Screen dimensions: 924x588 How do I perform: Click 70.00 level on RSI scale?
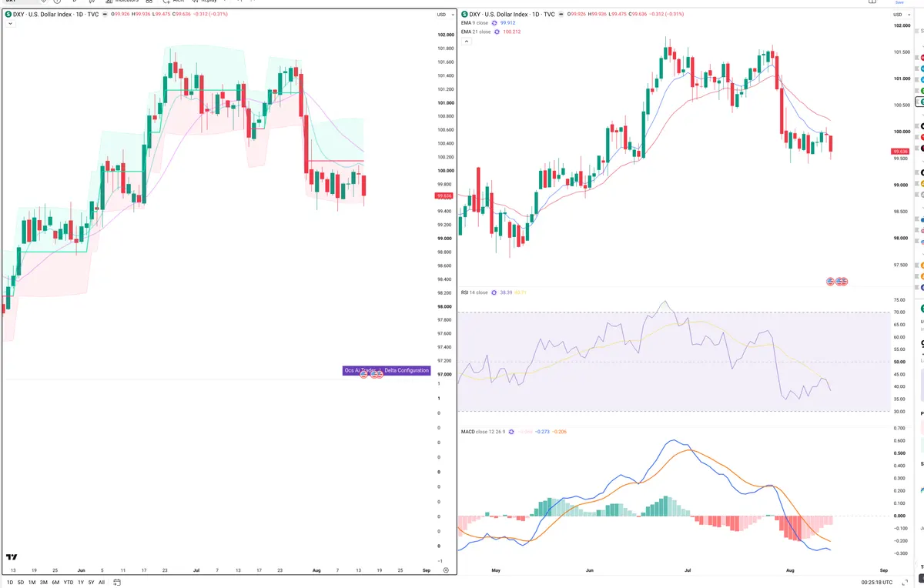point(900,312)
